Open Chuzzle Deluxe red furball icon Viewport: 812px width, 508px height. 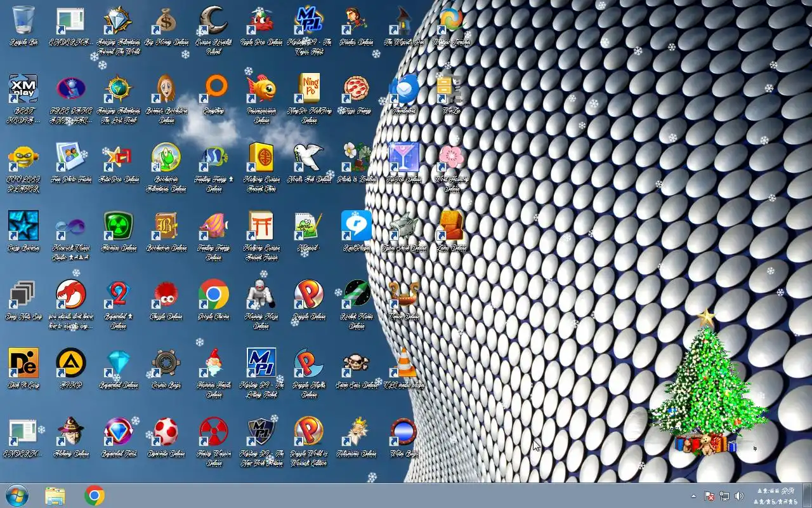[x=166, y=295]
